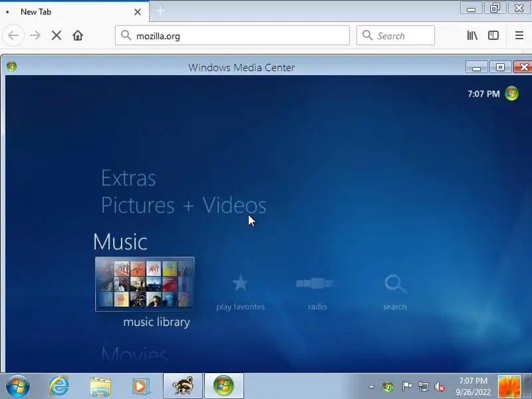Show hidden tray icons arrow
532x399 pixels.
[371, 386]
